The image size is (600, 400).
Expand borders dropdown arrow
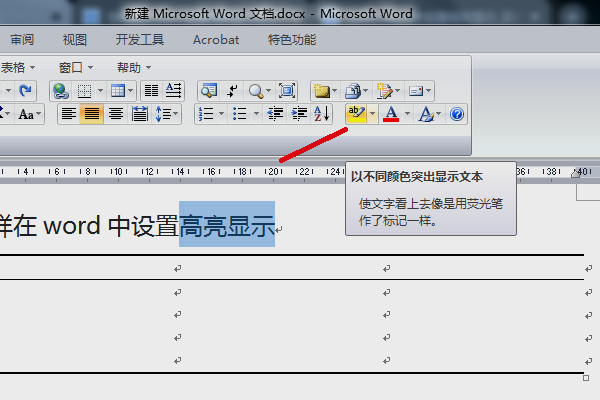point(100,91)
